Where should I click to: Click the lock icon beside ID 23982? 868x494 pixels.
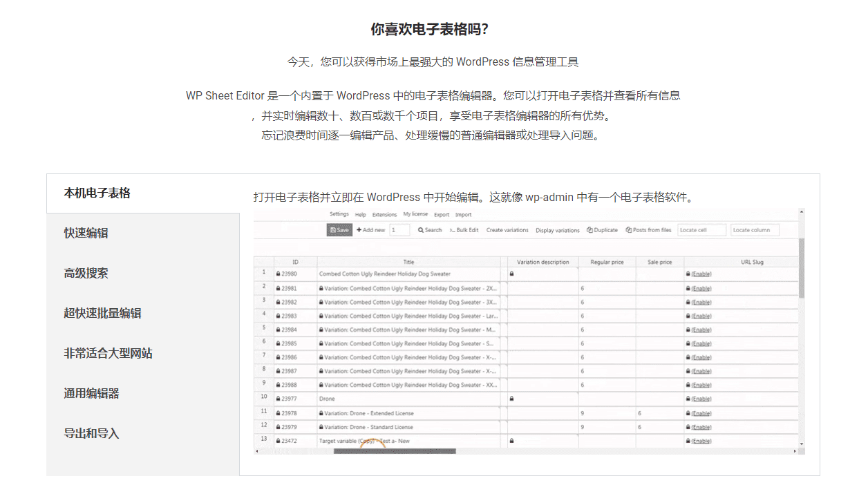pos(278,302)
